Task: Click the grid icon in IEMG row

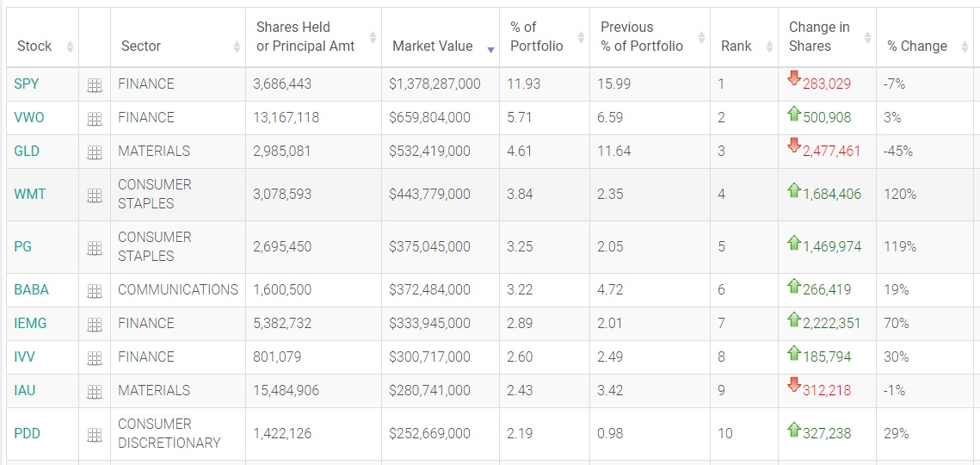Action: 95,325
